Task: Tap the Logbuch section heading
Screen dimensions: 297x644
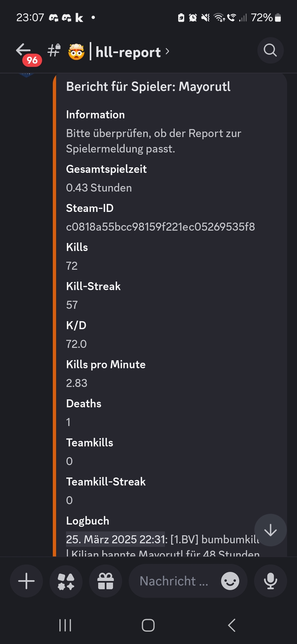Action: coord(88,521)
